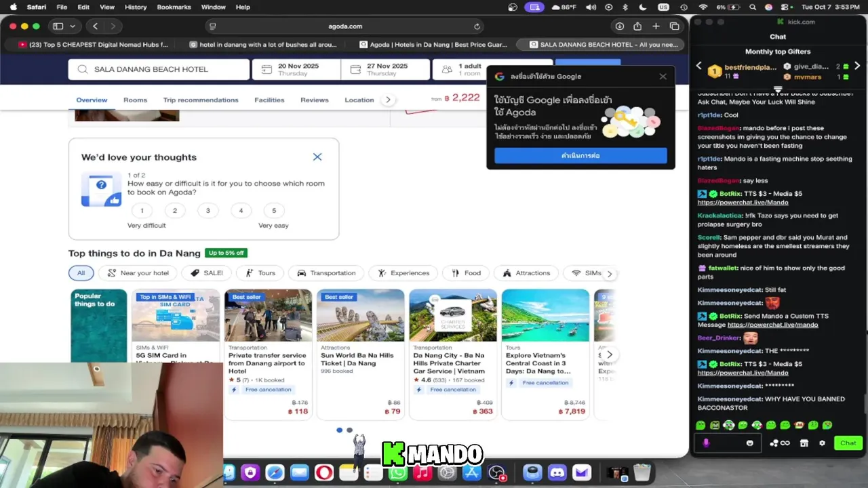868x488 pixels.
Task: Open the channel points icon in Kick chat
Action: pos(780,443)
